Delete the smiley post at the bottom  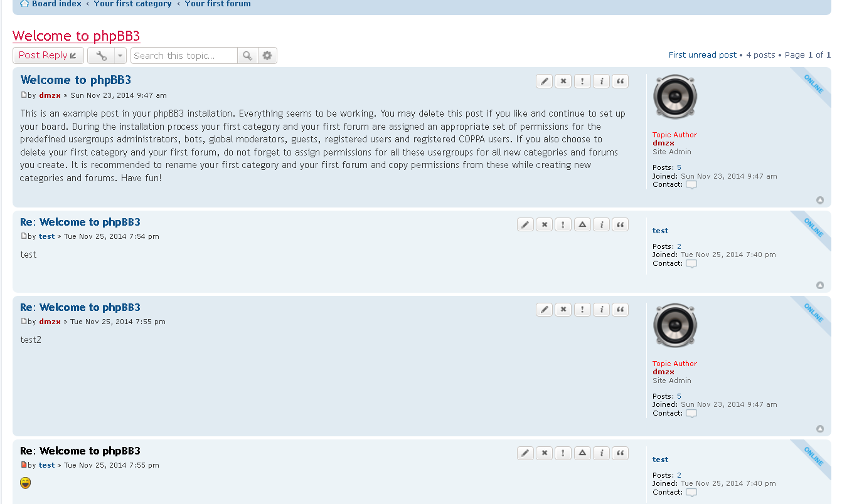pos(545,453)
